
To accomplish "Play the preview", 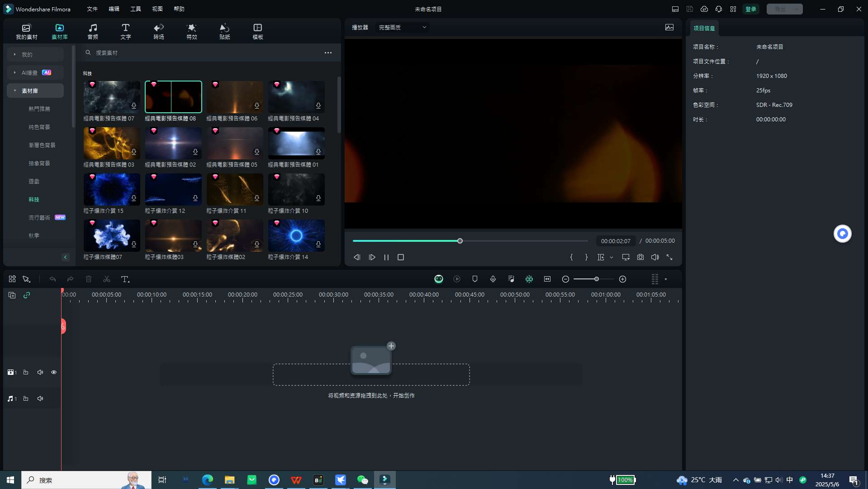I will click(372, 257).
